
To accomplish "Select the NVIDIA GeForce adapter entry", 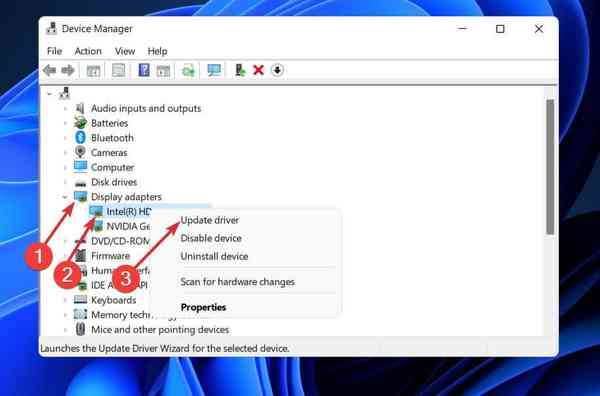I will pos(121,226).
